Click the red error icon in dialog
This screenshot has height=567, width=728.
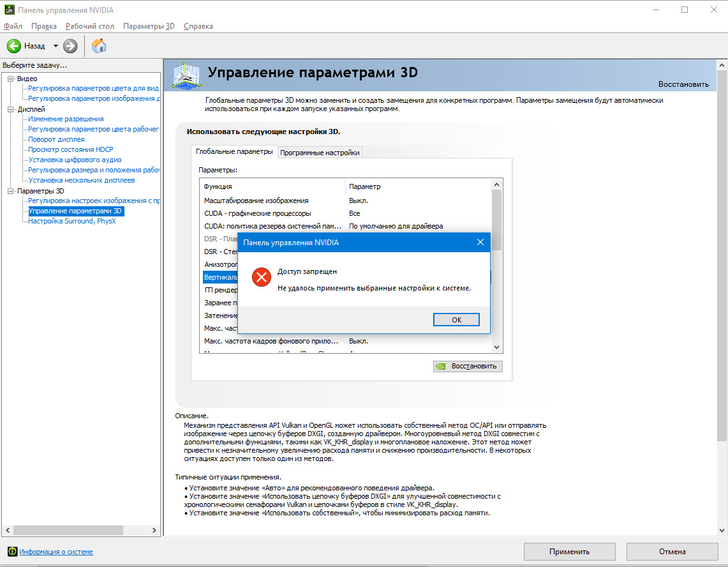[262, 277]
